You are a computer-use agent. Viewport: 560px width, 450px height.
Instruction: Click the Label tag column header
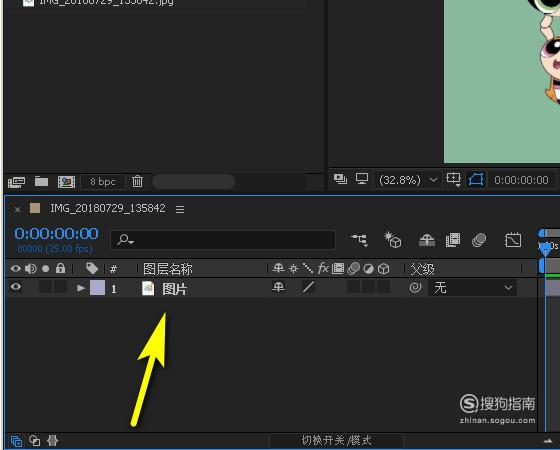tap(92, 268)
